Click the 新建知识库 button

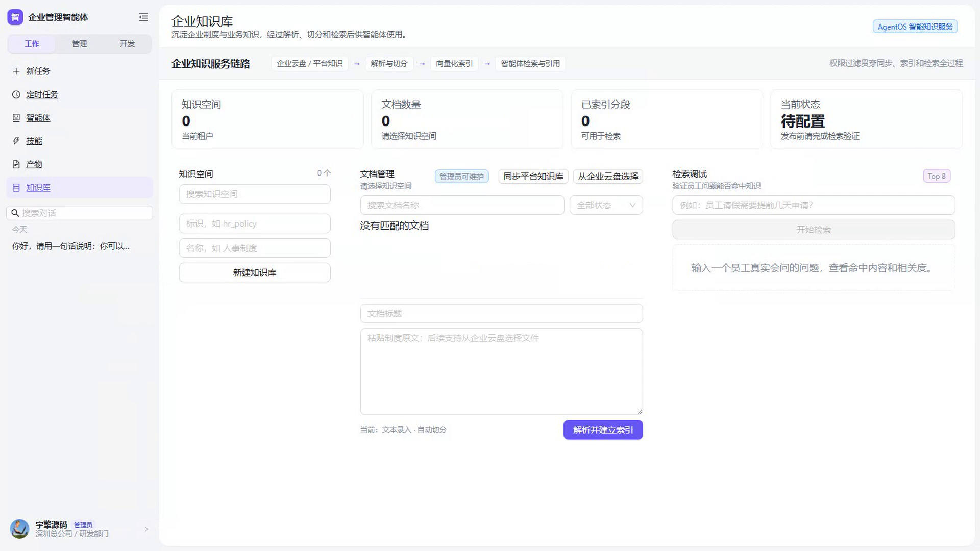coord(255,272)
